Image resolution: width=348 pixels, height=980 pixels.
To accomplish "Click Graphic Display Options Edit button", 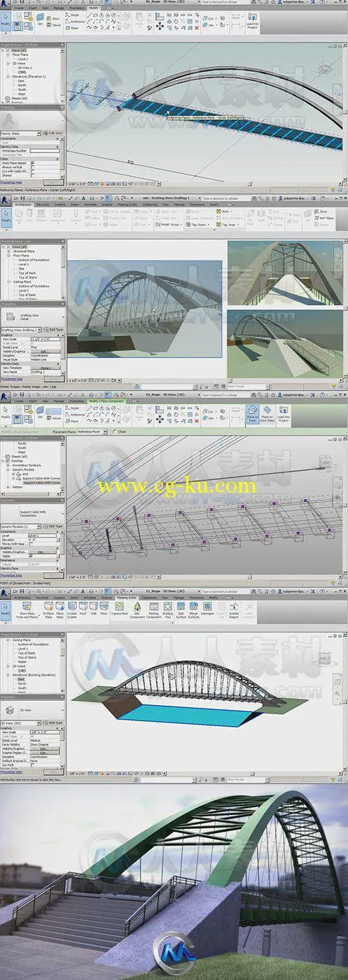I will [44, 752].
